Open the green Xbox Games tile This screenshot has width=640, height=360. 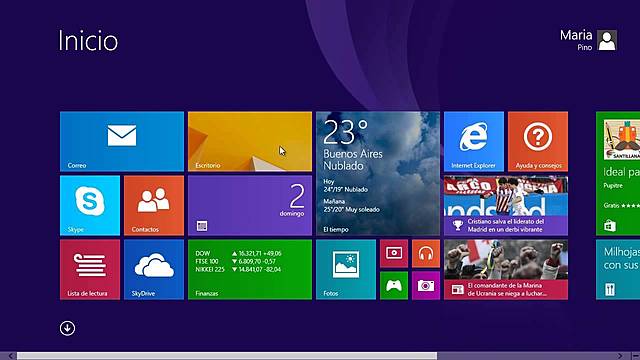pos(394,286)
